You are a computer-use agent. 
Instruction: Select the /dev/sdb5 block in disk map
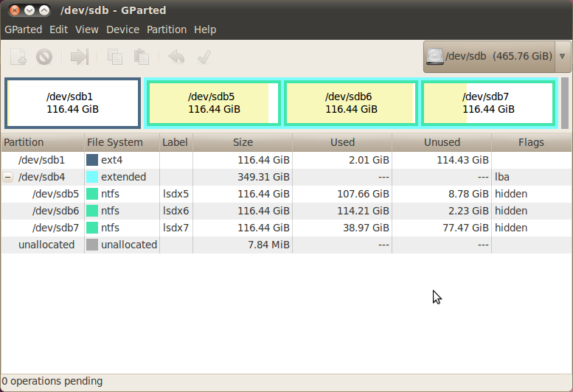(214, 103)
